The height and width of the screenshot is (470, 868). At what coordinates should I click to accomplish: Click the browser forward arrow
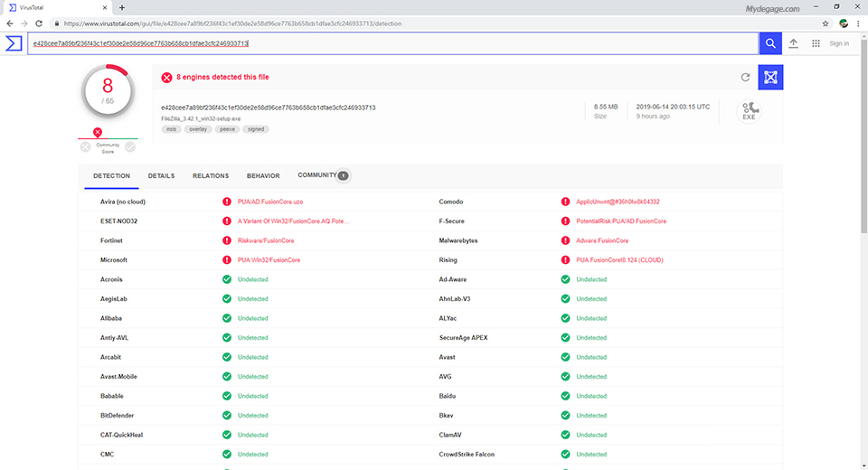tap(24, 23)
